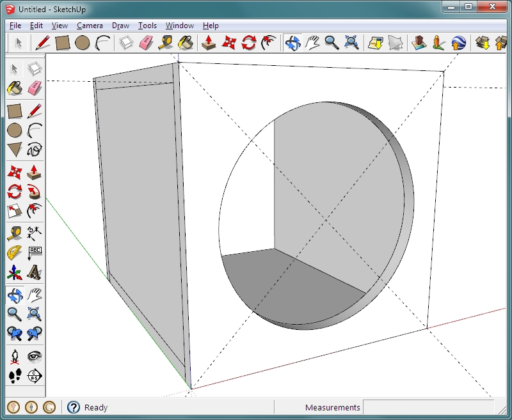Activate Push/Pull in the left palette
This screenshot has height=420, width=512.
pos(35,173)
